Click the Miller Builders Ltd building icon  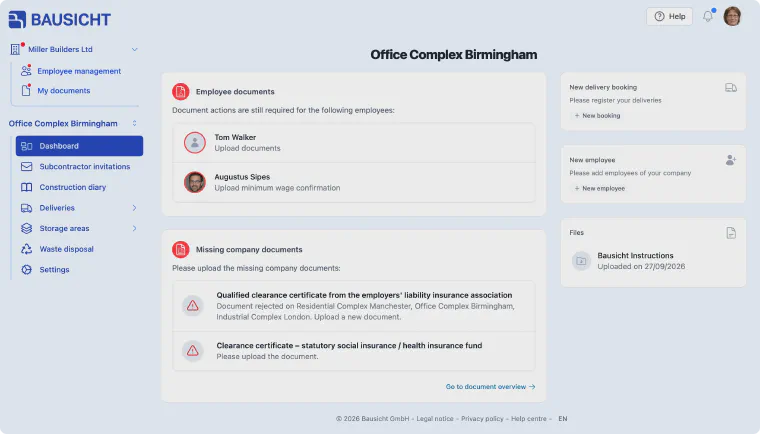pyautogui.click(x=15, y=49)
